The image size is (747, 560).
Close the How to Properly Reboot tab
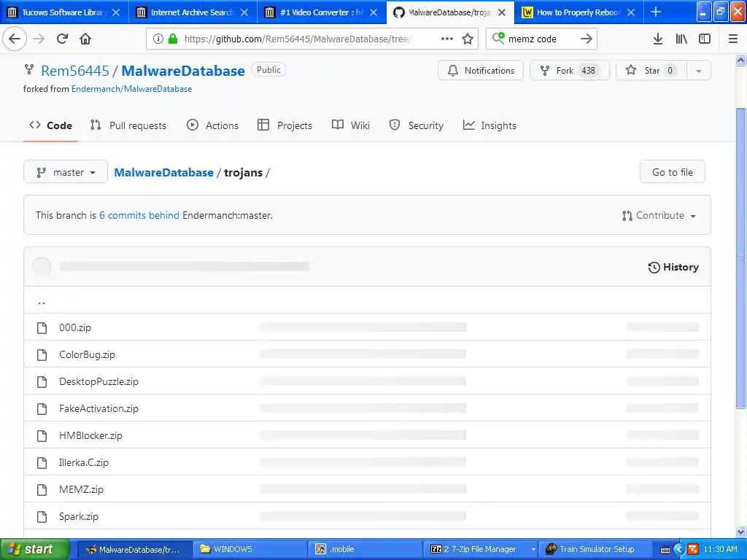click(x=631, y=12)
